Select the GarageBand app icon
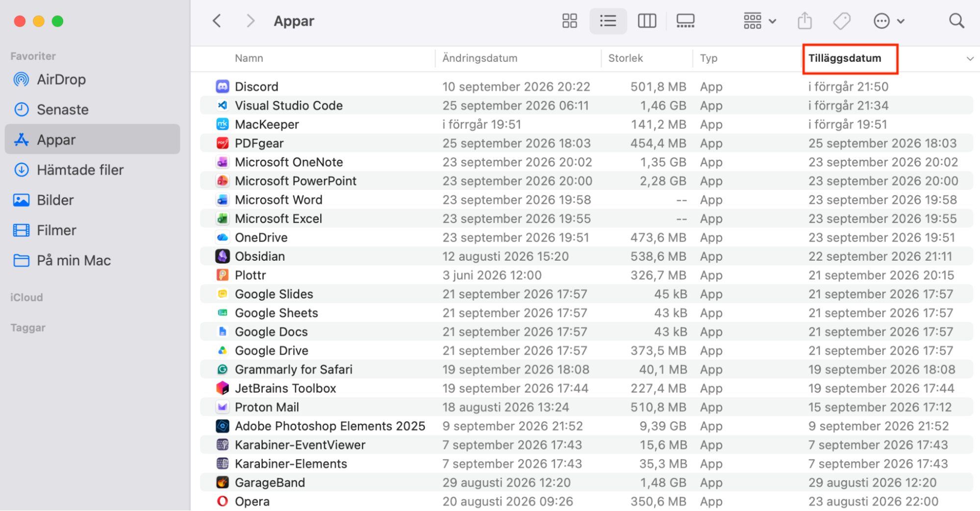Image resolution: width=980 pixels, height=511 pixels. 223,483
